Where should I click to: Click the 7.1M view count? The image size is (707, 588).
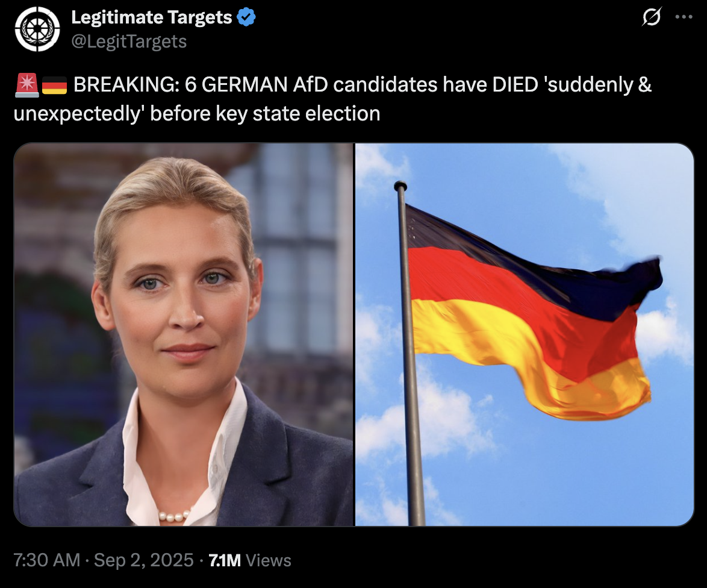(225, 560)
